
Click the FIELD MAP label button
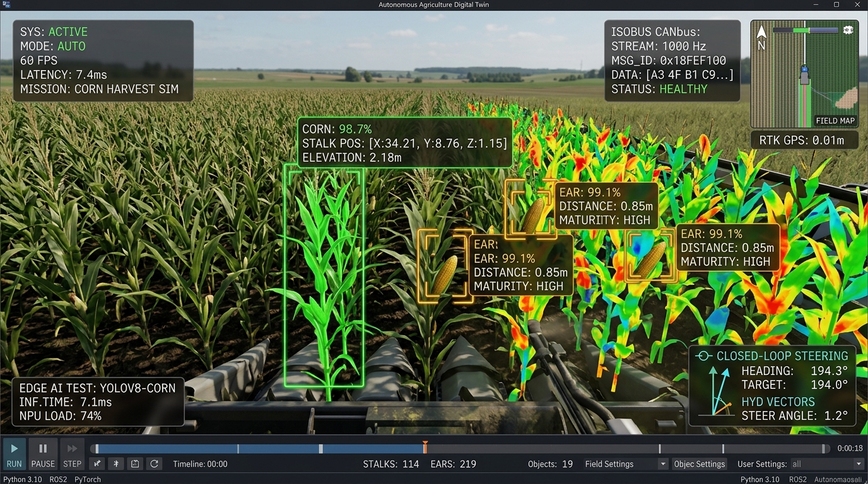[835, 120]
